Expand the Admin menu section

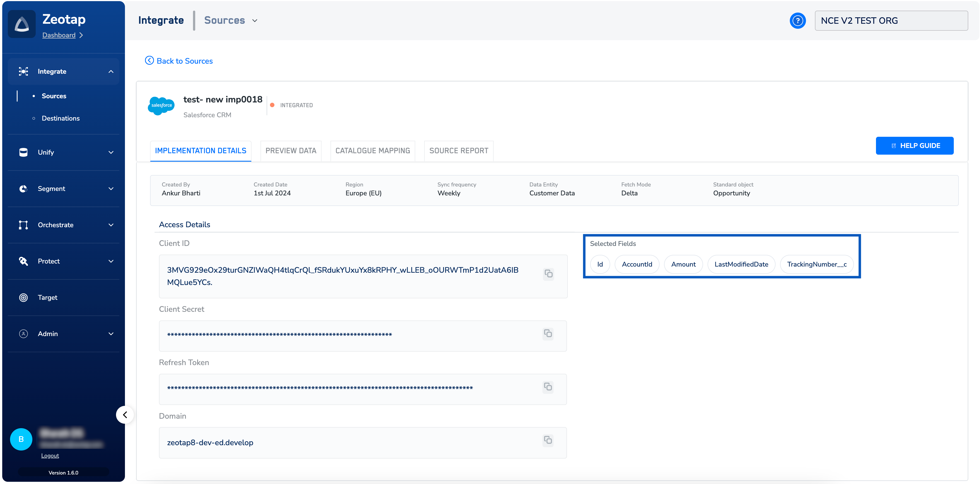pyautogui.click(x=111, y=334)
